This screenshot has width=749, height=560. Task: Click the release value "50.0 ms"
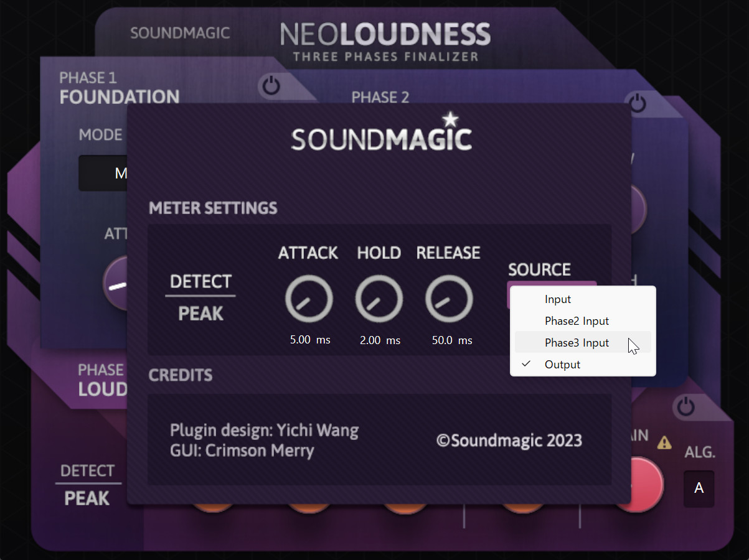(452, 340)
